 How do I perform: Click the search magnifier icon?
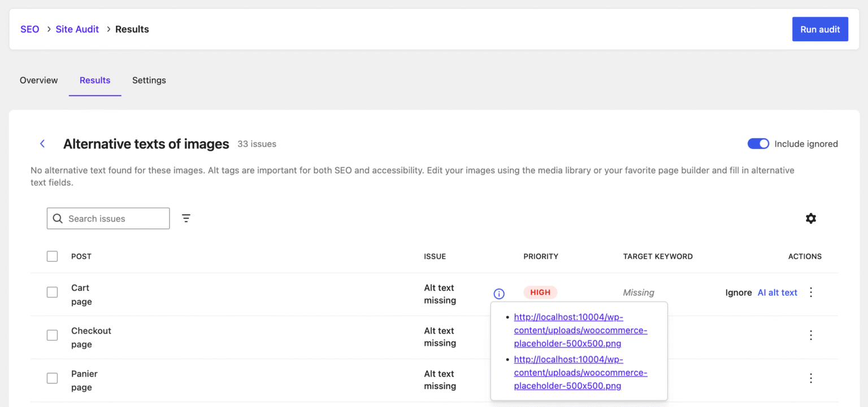click(58, 218)
